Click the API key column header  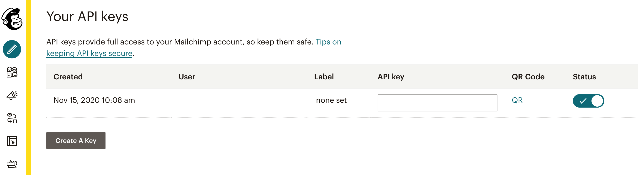391,77
